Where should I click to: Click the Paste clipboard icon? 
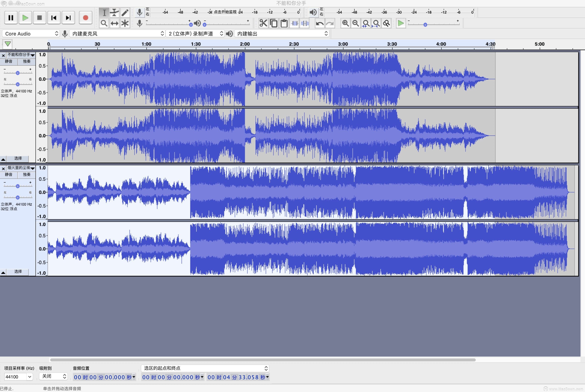coord(284,23)
